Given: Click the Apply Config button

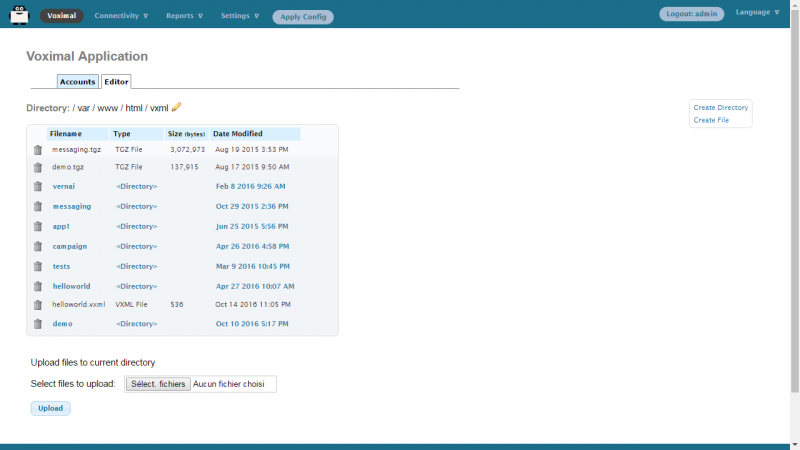Looking at the screenshot, I should 303,17.
